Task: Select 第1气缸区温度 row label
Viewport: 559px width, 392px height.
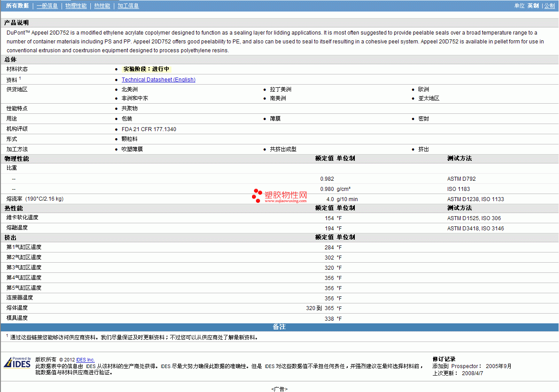Action: [24, 247]
